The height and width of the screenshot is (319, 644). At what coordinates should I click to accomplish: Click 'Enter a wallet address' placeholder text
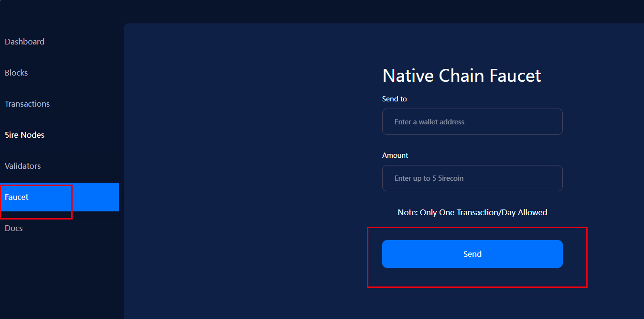429,122
